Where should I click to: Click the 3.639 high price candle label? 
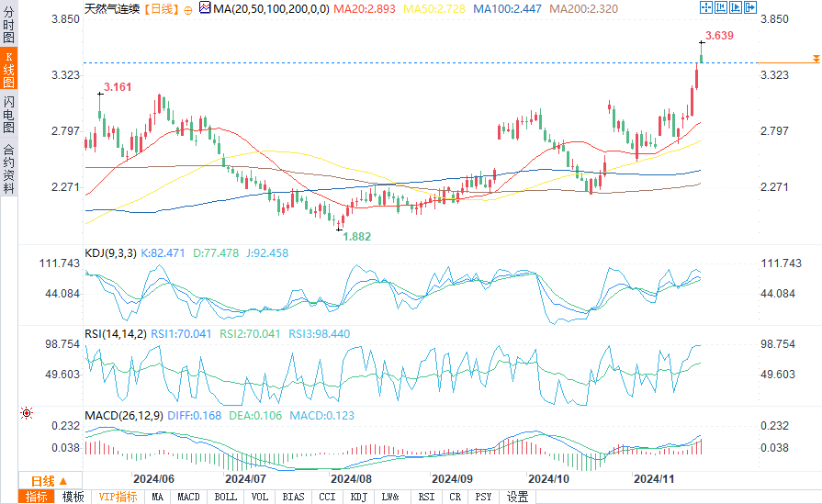[x=718, y=36]
